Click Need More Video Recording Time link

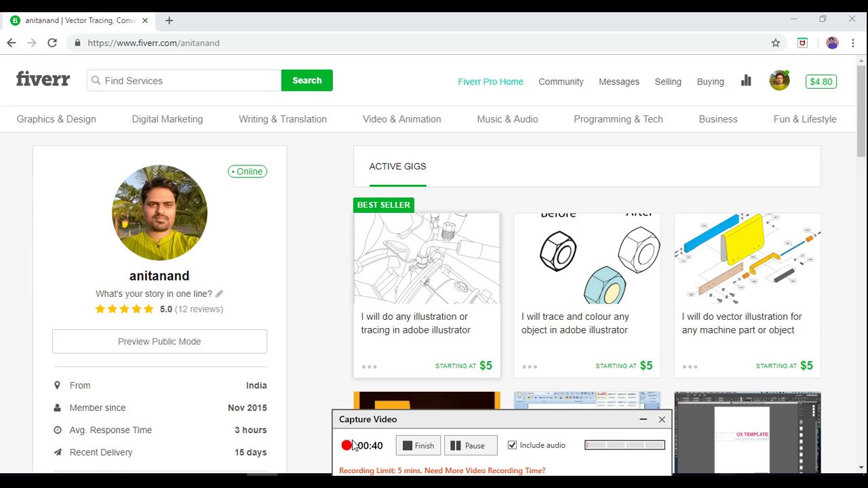point(485,470)
